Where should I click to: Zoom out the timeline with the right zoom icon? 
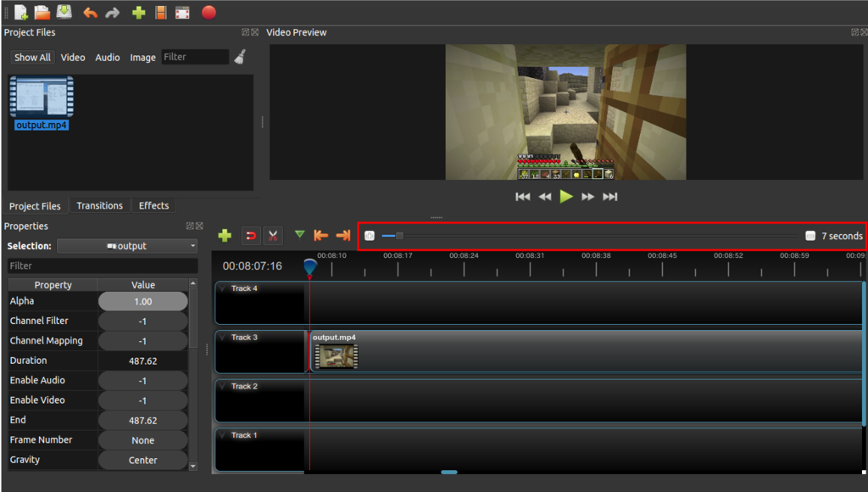[x=810, y=236]
